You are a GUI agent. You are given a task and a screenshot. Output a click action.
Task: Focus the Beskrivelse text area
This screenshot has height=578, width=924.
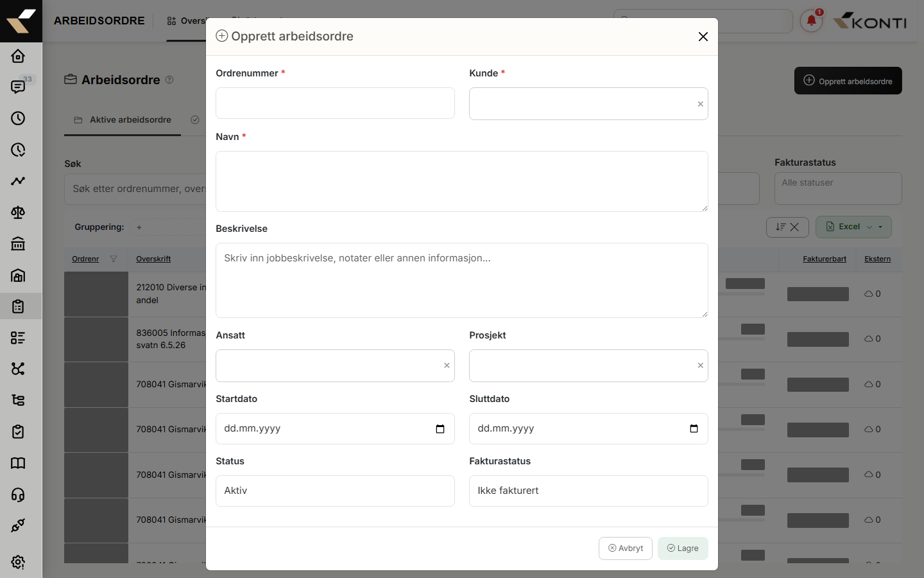click(462, 280)
